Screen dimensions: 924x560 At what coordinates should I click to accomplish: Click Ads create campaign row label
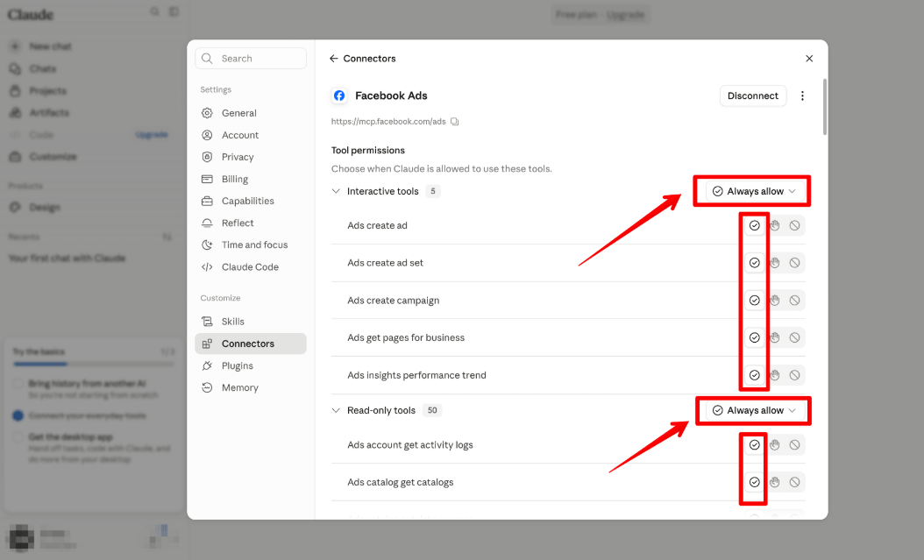pyautogui.click(x=393, y=301)
